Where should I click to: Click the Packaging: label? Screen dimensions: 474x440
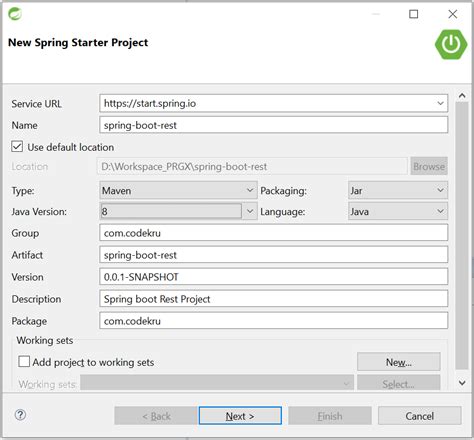(x=283, y=191)
